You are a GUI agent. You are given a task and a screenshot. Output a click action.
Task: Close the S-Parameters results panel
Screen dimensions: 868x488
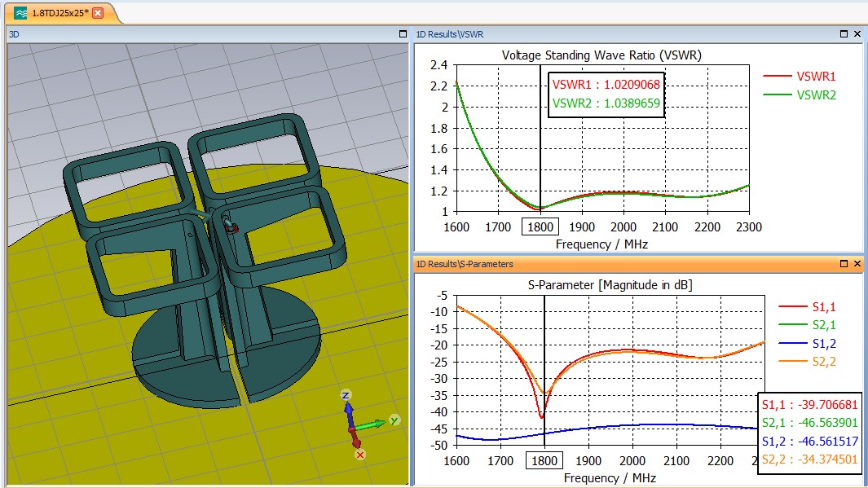857,264
